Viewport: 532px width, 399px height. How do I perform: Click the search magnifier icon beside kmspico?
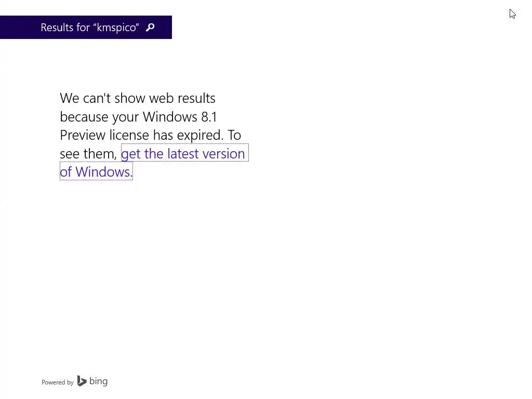(150, 27)
